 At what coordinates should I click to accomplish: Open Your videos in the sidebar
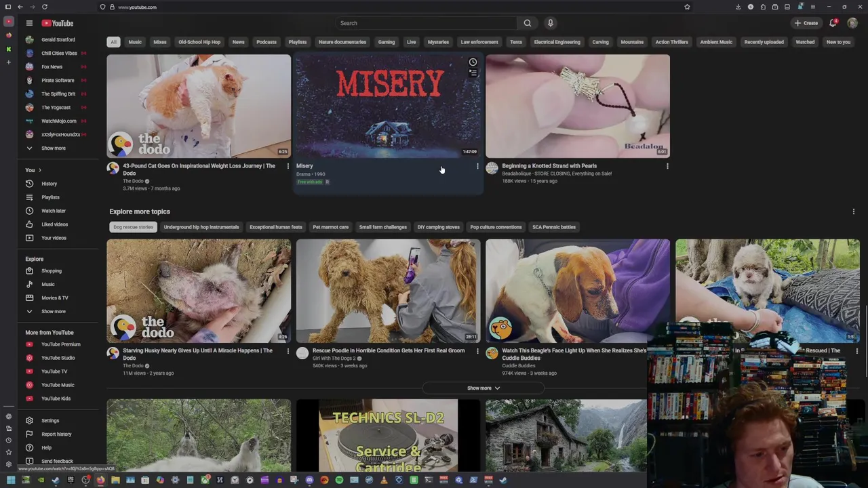54,238
